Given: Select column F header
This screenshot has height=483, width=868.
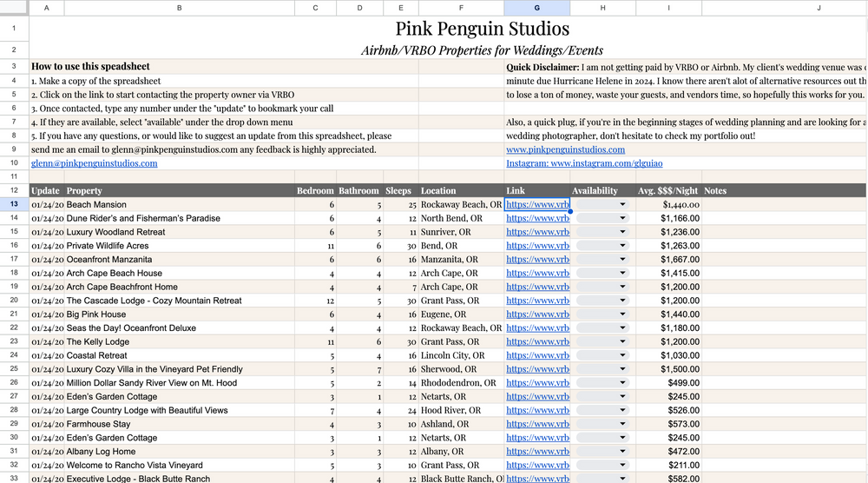Looking at the screenshot, I should point(461,8).
